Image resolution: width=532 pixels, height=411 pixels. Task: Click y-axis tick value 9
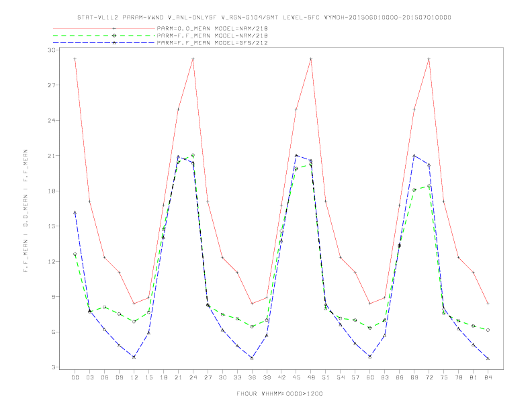54,297
